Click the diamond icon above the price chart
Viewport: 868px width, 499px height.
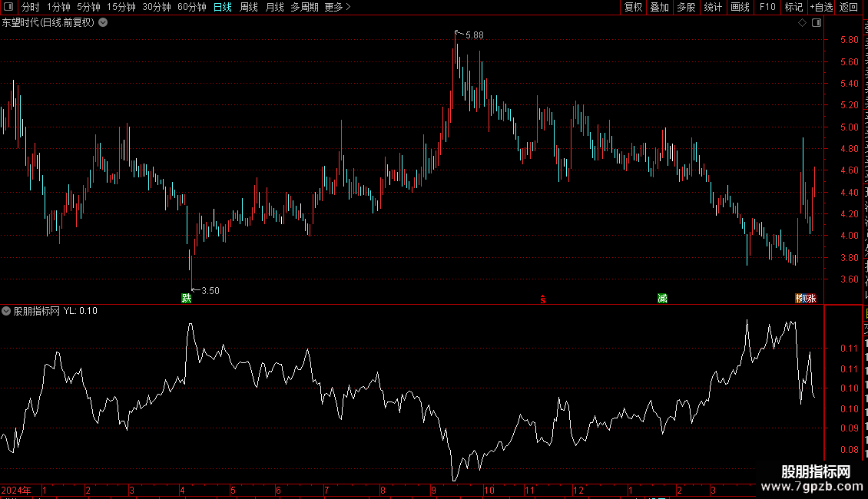coord(802,23)
